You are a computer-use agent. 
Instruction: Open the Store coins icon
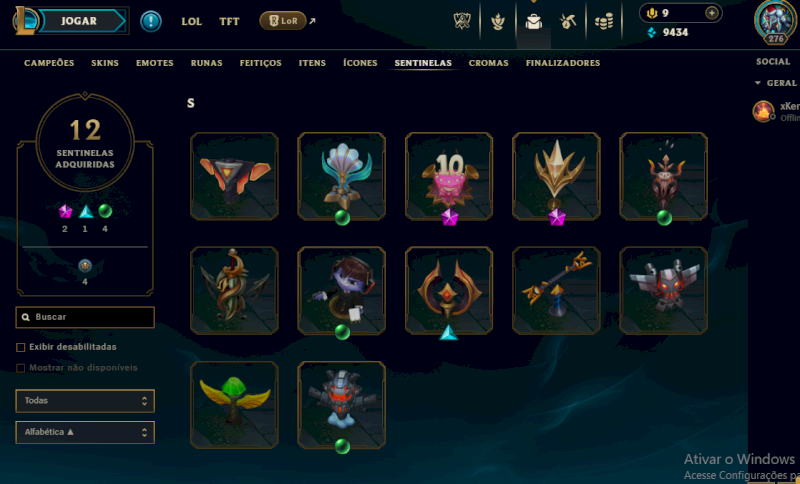coord(604,21)
